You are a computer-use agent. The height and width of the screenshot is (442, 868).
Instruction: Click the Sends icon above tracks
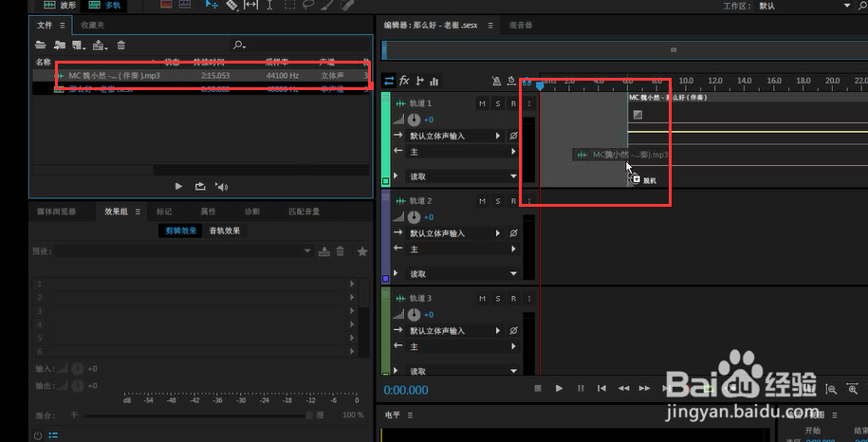[x=419, y=81]
